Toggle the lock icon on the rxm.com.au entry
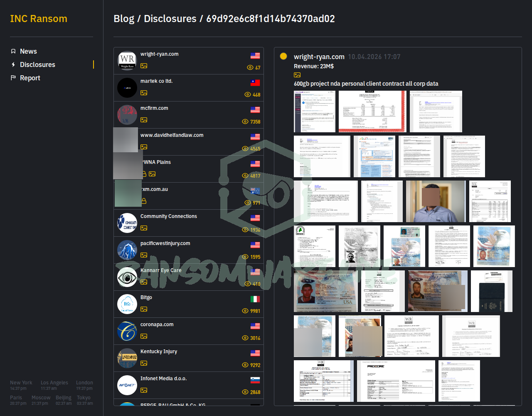Viewport: 532px width, 416px height. pyautogui.click(x=144, y=201)
